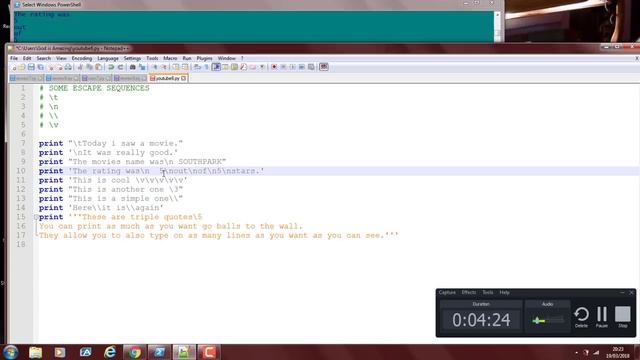Toggle synchronize horizontal scrolling
The image size is (640, 360).
pyautogui.click(x=186, y=67)
